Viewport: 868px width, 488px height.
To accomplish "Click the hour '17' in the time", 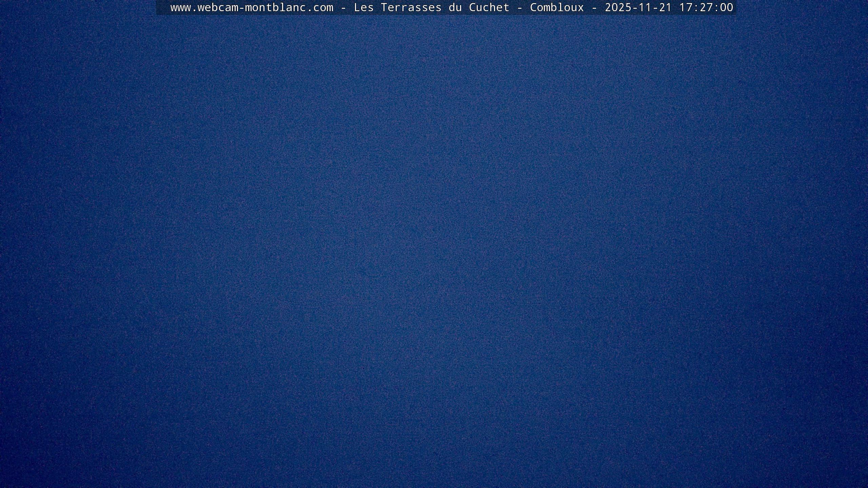I will [686, 7].
